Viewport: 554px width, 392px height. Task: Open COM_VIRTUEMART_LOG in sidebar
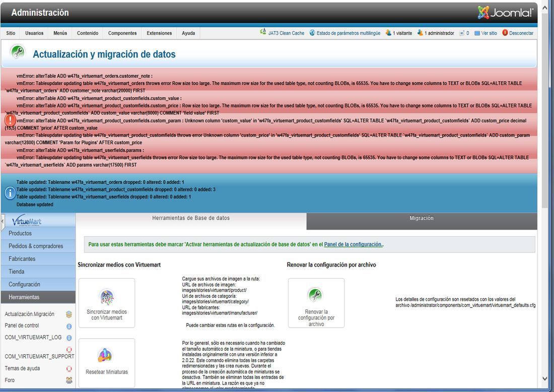point(33,337)
